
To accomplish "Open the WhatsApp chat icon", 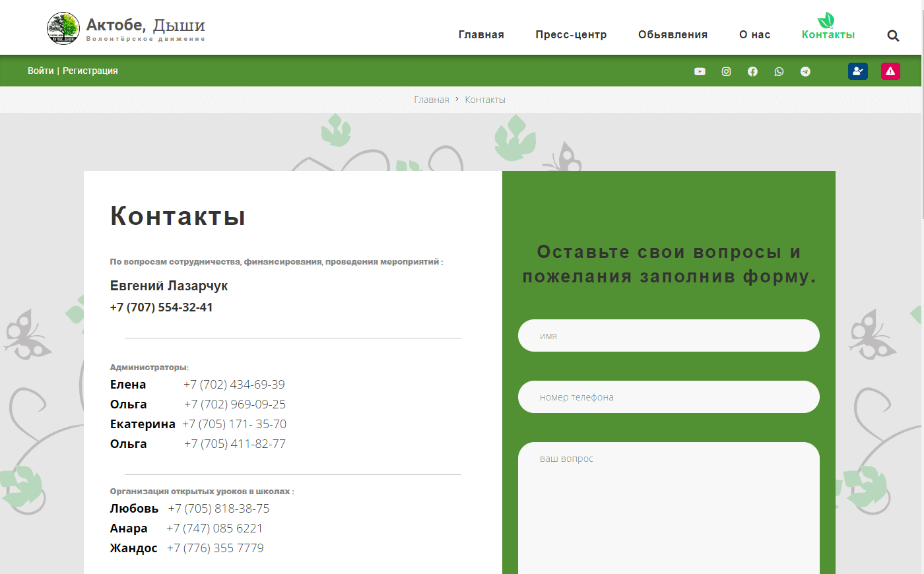I will 779,71.
